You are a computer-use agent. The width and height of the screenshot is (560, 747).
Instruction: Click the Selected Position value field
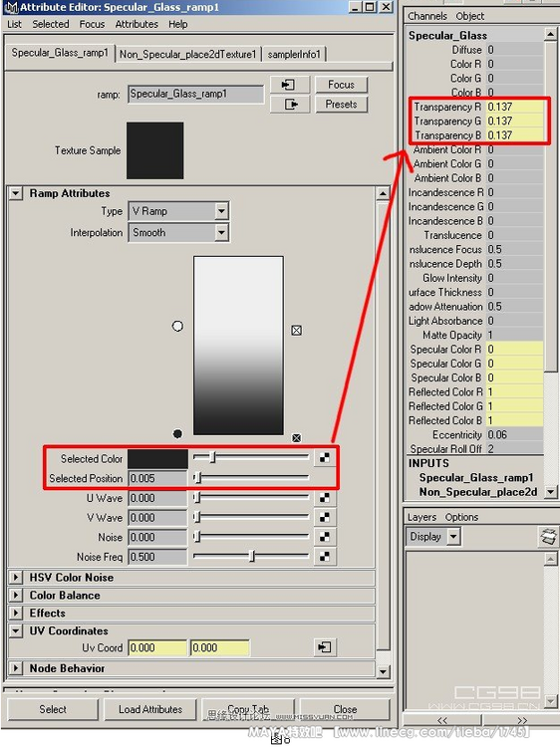point(157,478)
